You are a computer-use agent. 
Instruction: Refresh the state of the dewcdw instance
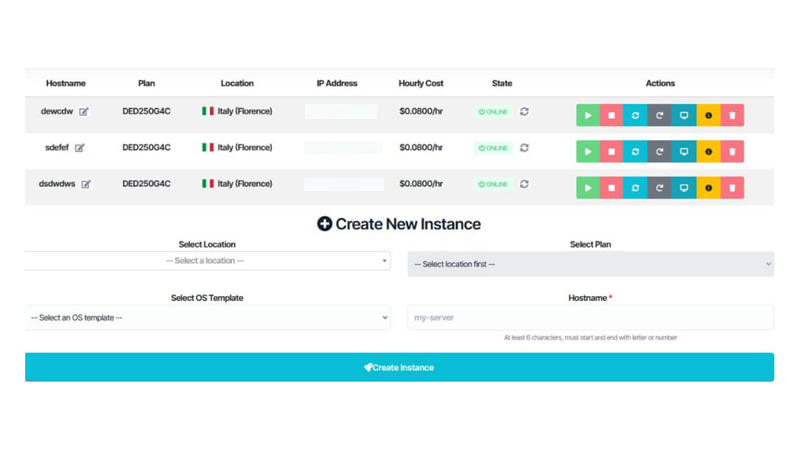click(x=524, y=112)
